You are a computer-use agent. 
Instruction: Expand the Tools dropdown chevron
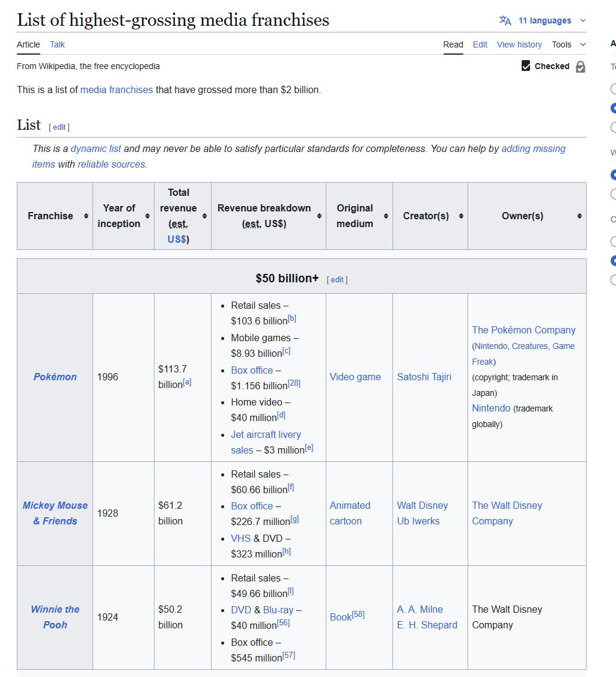tap(583, 44)
